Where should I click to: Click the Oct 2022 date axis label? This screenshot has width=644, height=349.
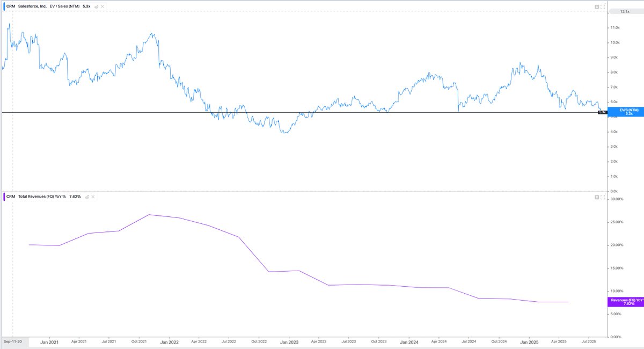[x=259, y=341]
